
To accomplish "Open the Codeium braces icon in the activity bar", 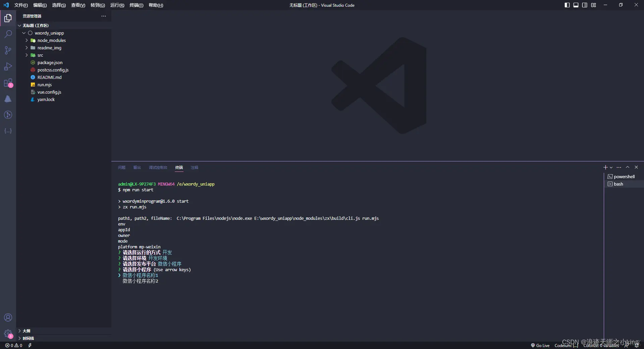I will coord(8,131).
